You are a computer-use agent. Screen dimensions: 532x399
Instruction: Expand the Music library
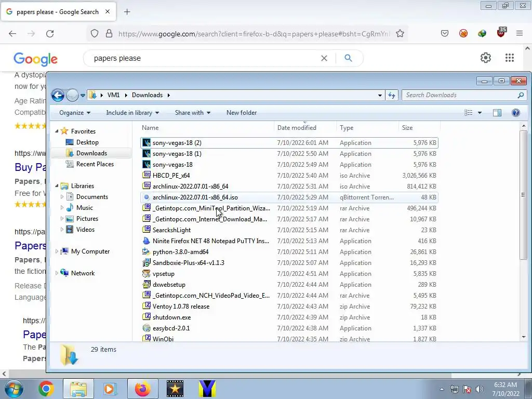tap(62, 208)
